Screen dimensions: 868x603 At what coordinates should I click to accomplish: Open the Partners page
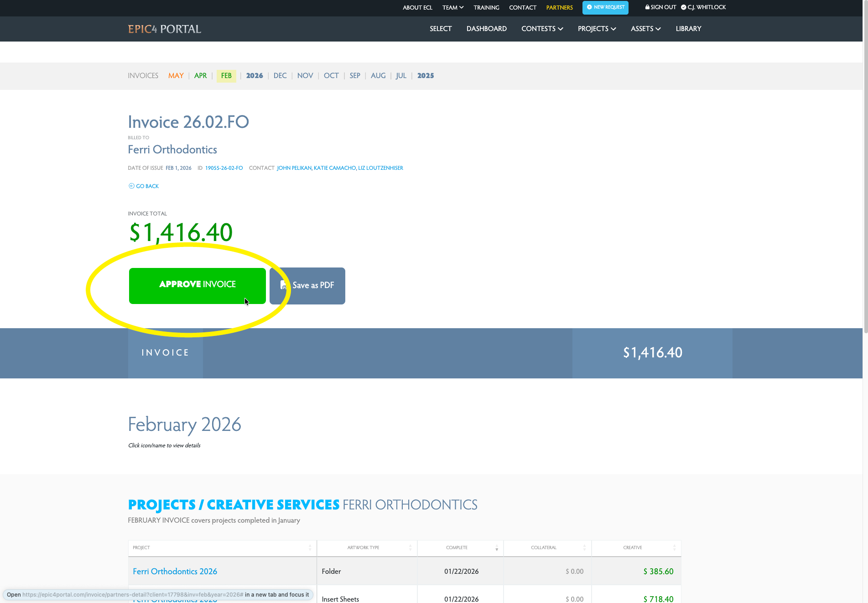(x=560, y=8)
